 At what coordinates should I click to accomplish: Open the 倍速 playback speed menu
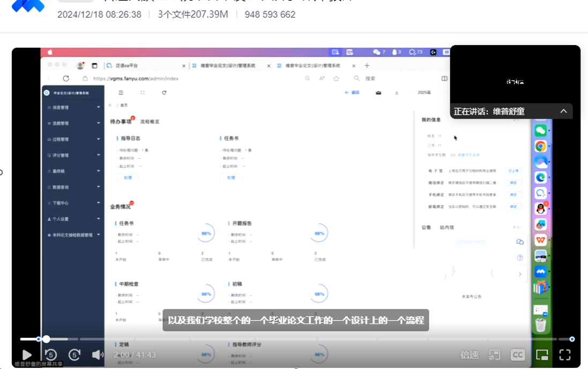(x=469, y=355)
